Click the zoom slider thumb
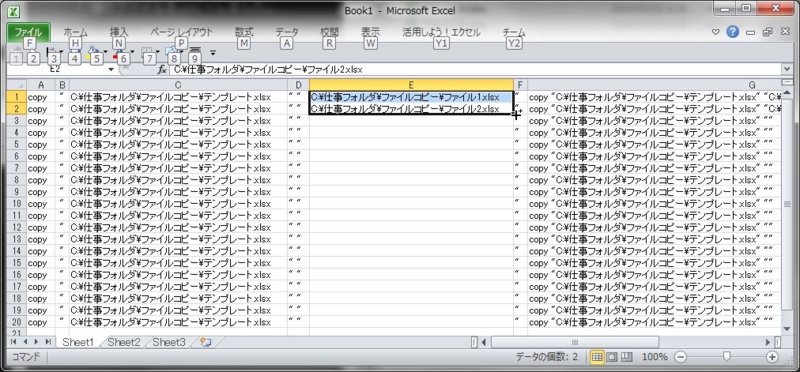The height and width of the screenshot is (372, 800). (727, 357)
